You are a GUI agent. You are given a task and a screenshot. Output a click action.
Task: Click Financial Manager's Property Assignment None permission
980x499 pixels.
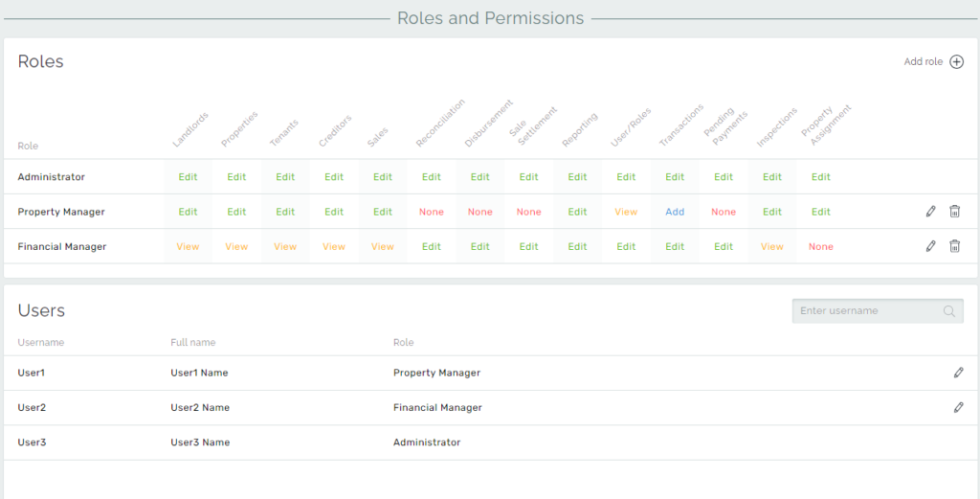pos(820,246)
